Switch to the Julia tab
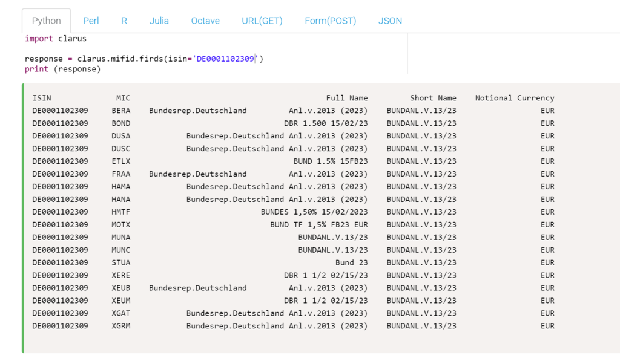Image resolution: width=620 pixels, height=364 pixels. pos(159,21)
